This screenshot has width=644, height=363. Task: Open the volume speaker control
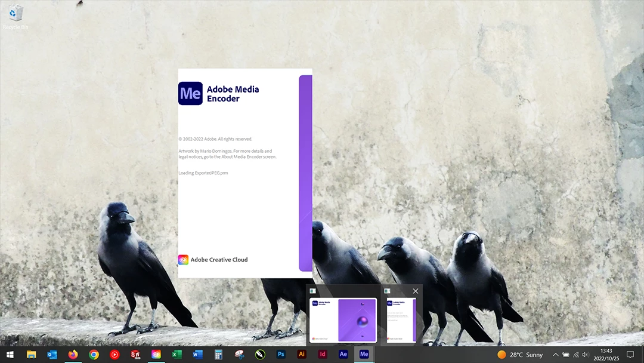[586, 355]
